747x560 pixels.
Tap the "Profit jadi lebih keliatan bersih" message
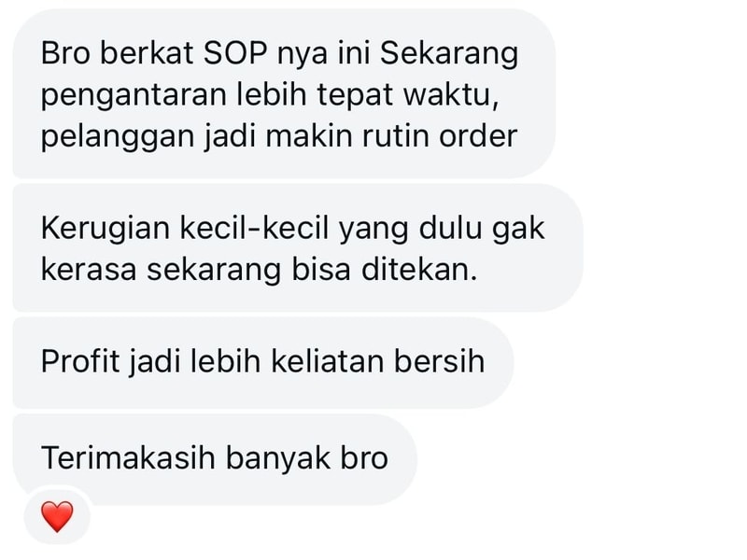pyautogui.click(x=263, y=363)
